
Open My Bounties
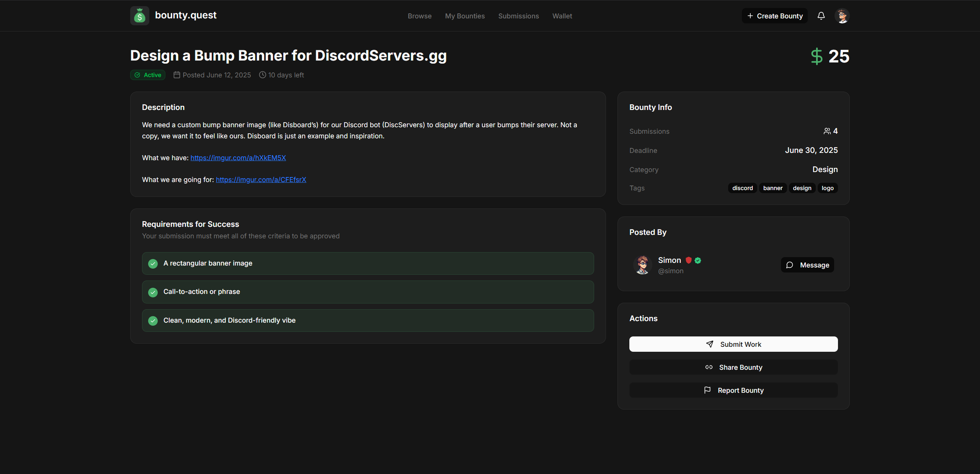(x=465, y=16)
